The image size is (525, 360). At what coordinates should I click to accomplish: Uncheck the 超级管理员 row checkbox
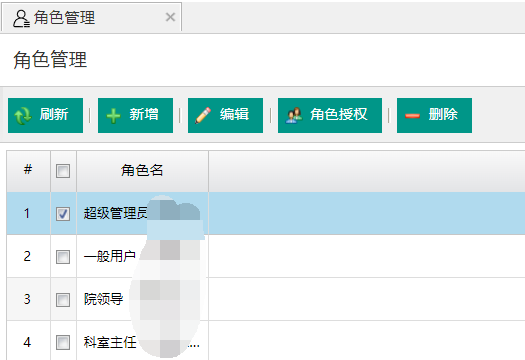tap(63, 214)
